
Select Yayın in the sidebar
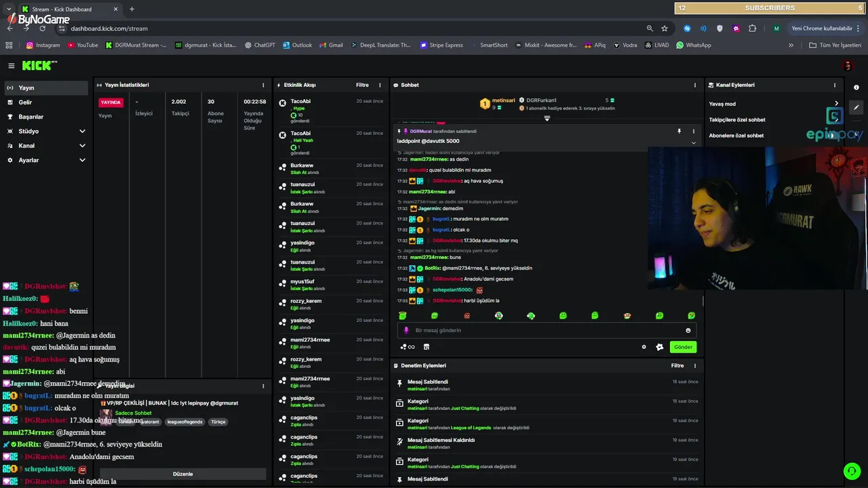point(45,88)
